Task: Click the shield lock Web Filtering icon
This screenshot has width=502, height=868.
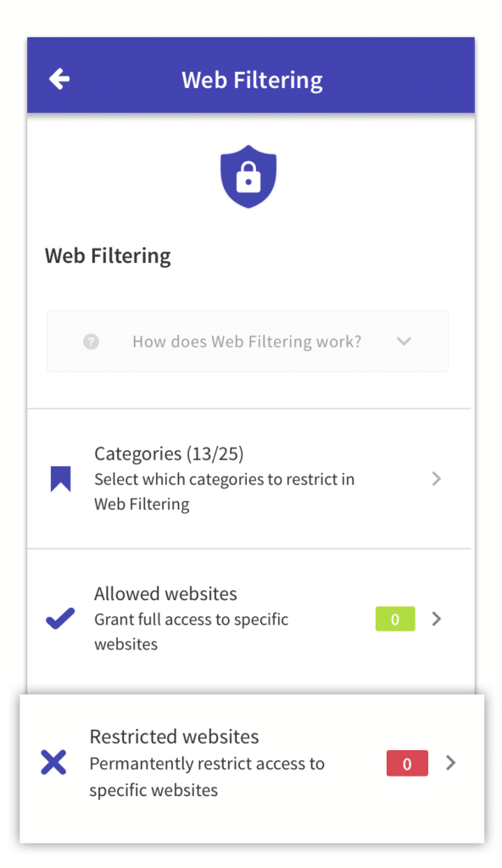Action: click(248, 175)
